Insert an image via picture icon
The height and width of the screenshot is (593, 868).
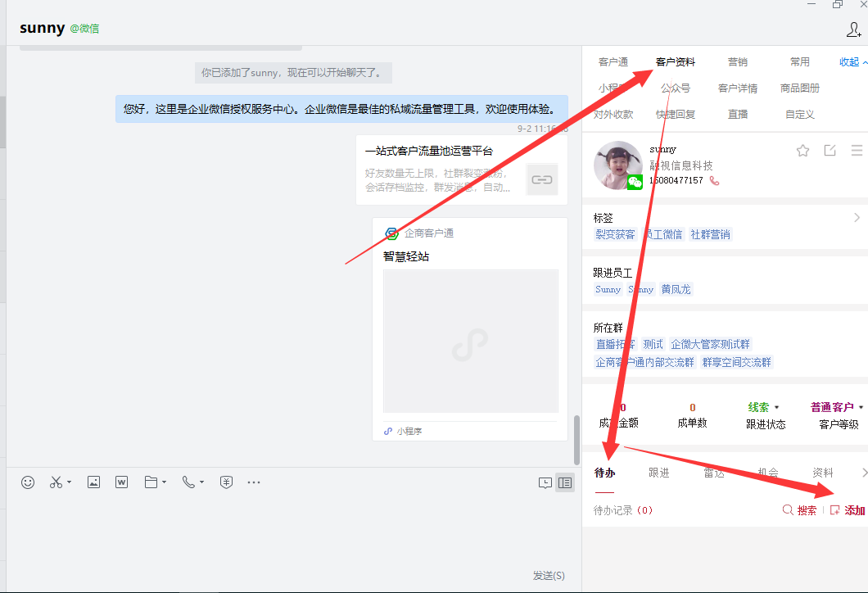pyautogui.click(x=93, y=482)
